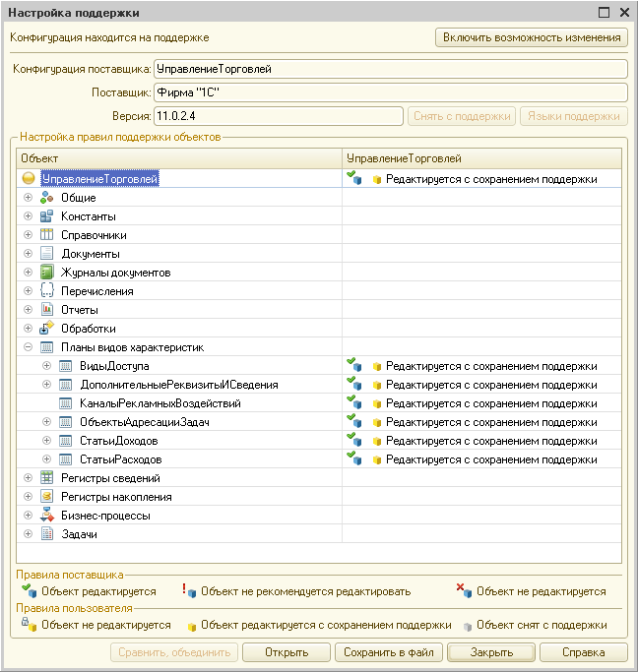The width and height of the screenshot is (638, 672).
Task: Click the СтатьиРасходов item icon
Action: [x=65, y=459]
